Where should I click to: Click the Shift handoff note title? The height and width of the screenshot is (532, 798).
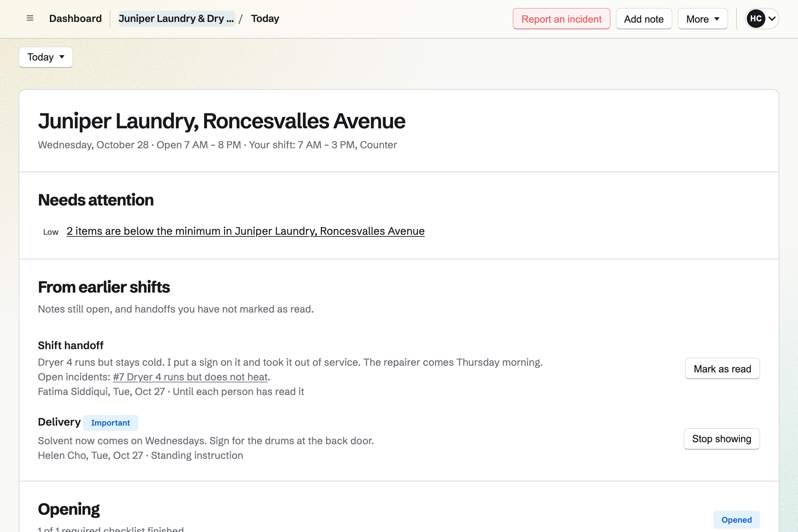[70, 345]
